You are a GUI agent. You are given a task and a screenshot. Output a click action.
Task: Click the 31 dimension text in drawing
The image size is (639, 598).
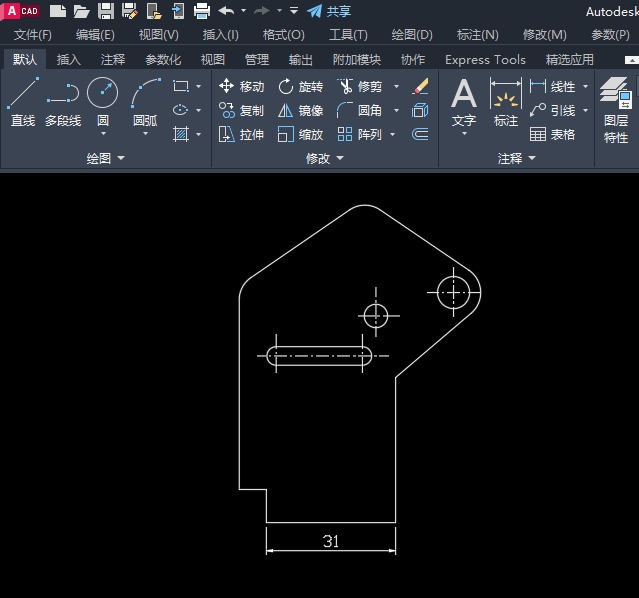point(331,541)
